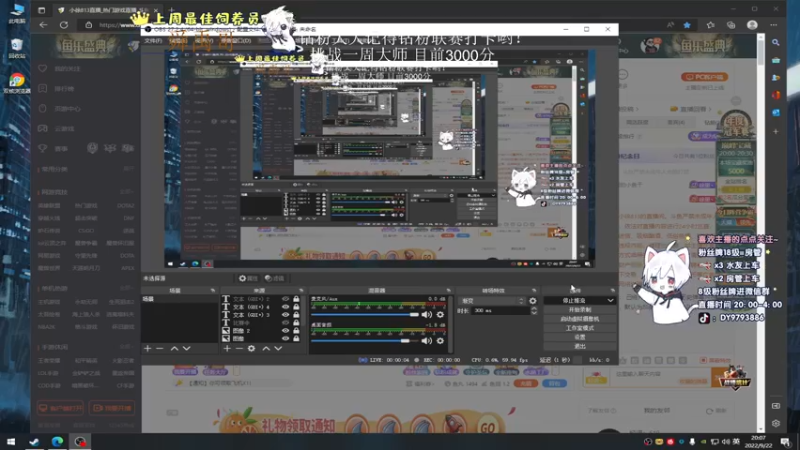800x450 pixels.
Task: Click the blue favorite star in address bar
Action: point(687,24)
